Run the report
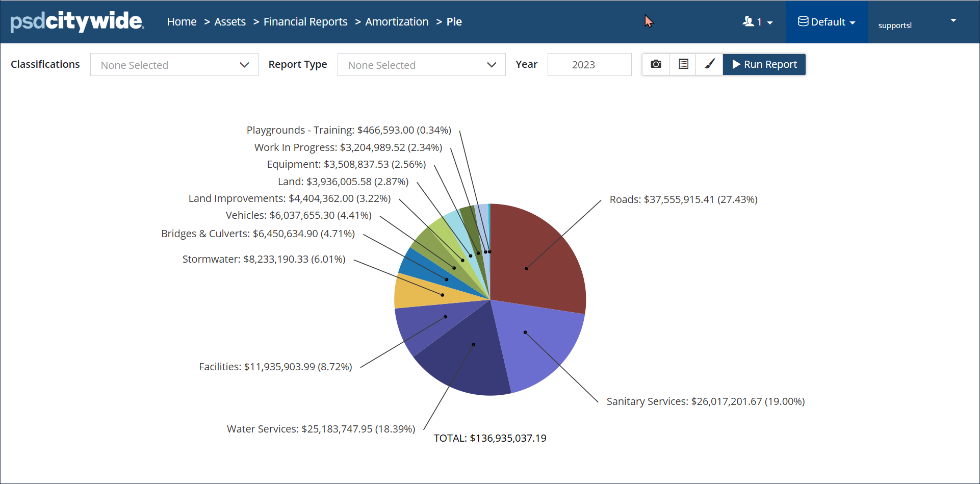Image resolution: width=980 pixels, height=484 pixels. coord(764,64)
